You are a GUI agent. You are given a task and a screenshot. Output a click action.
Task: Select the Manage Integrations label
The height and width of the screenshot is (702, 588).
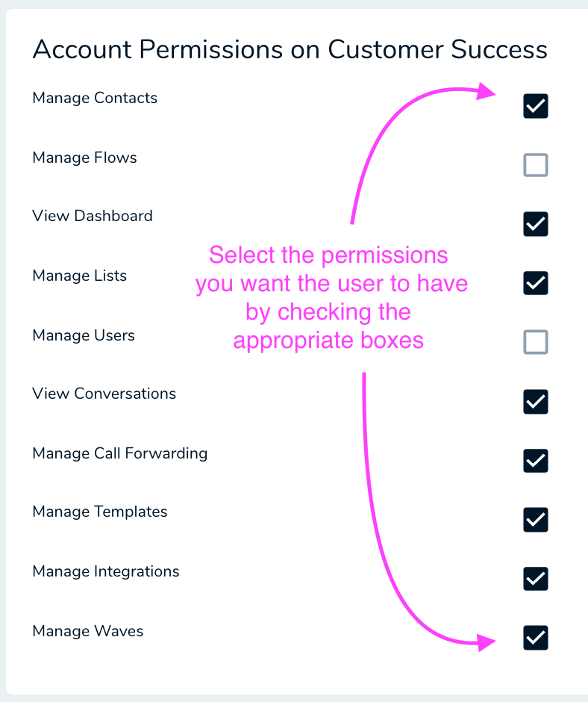click(106, 571)
